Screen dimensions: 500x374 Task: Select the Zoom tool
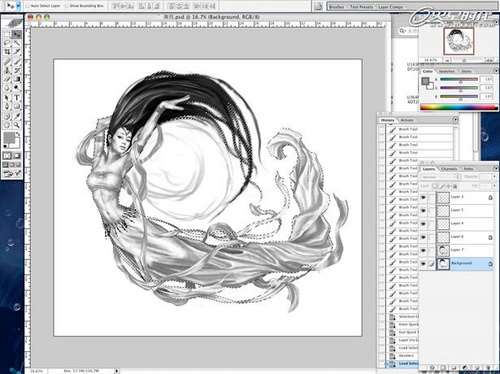17,125
